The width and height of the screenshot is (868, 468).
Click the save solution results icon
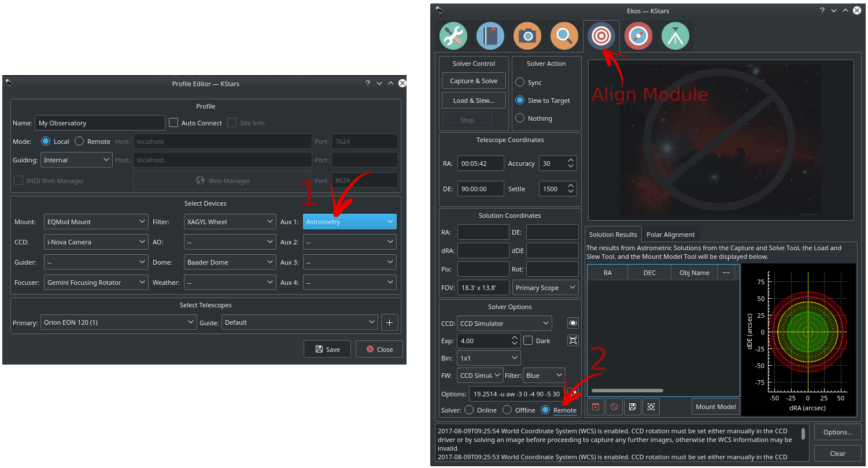coord(633,407)
